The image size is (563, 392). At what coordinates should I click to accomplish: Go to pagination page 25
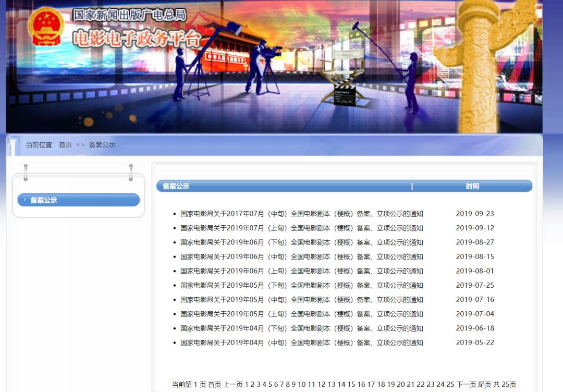[450, 385]
